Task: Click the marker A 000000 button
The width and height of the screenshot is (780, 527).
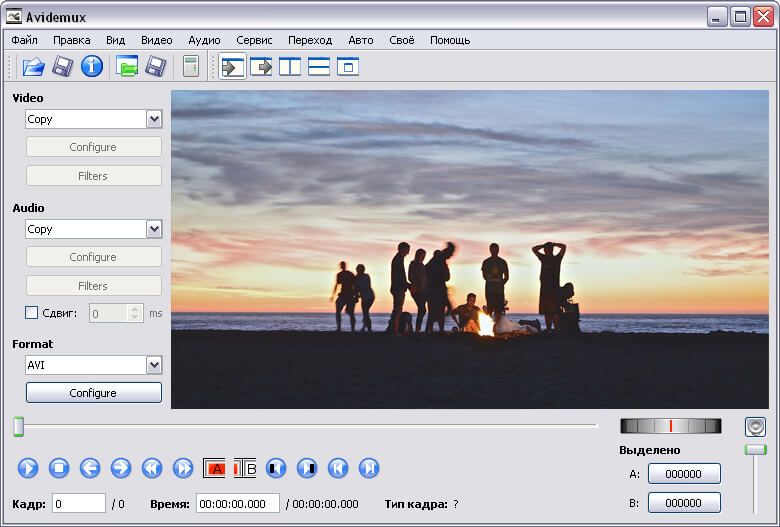Action: click(x=684, y=474)
